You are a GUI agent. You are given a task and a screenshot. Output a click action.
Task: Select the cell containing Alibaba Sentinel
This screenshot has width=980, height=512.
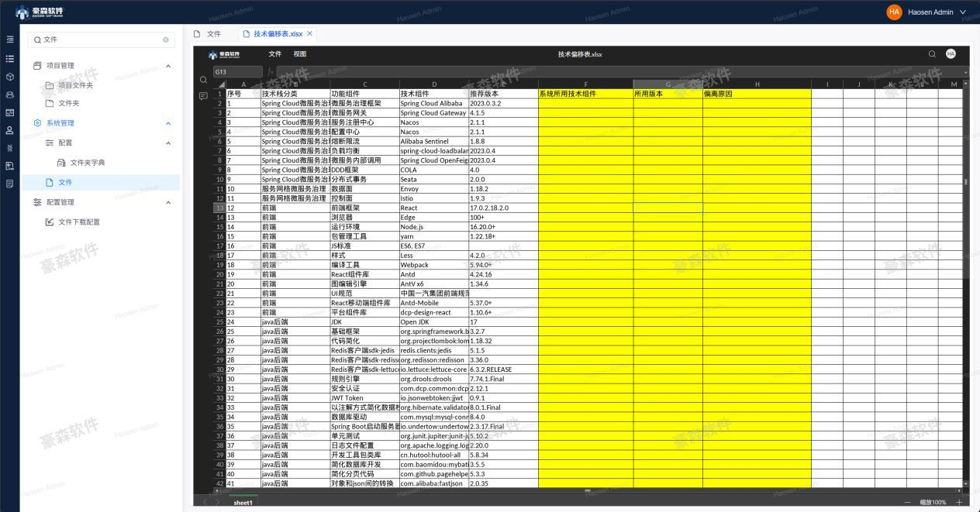point(434,141)
